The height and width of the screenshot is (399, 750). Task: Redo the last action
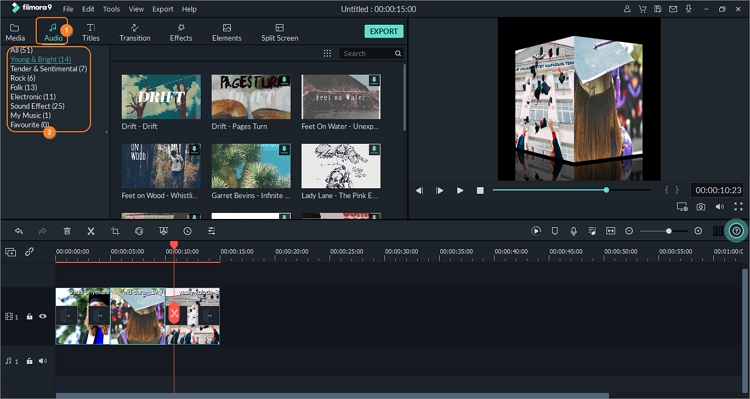click(43, 231)
